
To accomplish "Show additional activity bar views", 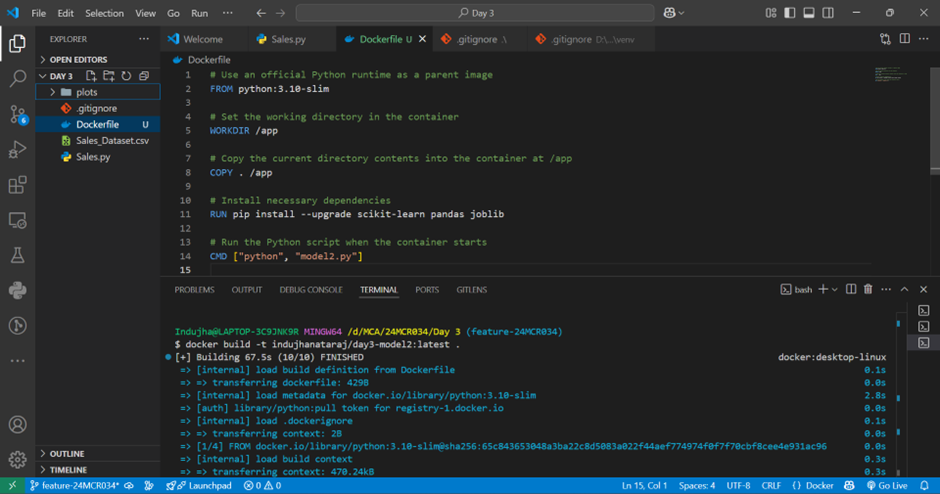I will click(x=17, y=361).
